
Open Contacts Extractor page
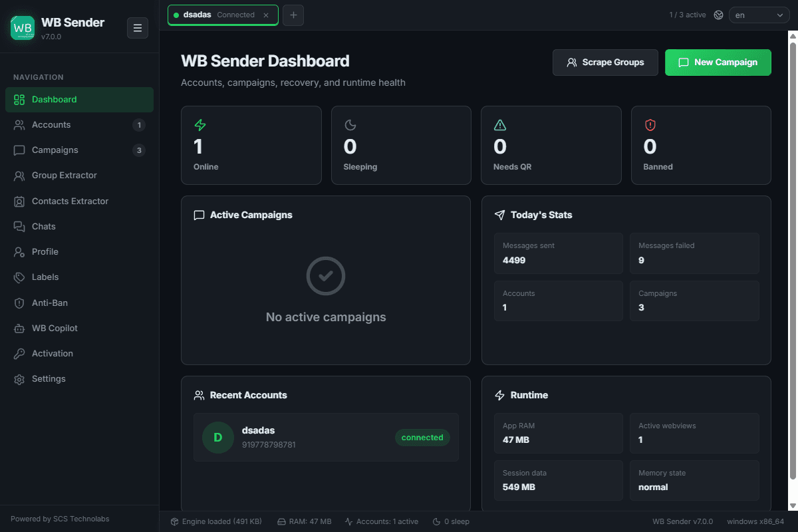pos(80,201)
